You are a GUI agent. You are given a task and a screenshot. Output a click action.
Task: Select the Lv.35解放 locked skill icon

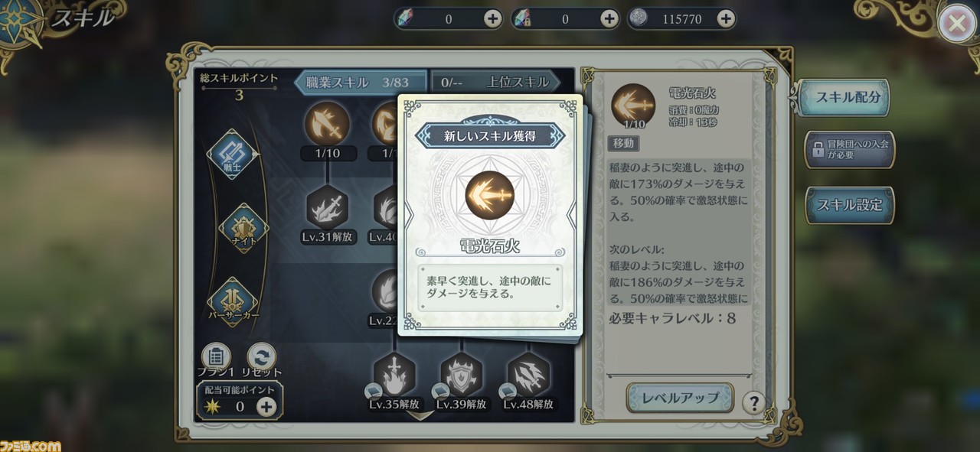pos(394,373)
